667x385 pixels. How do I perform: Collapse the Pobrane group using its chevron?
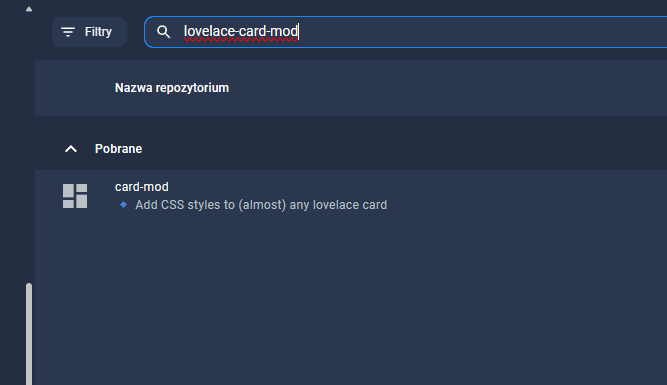pyautogui.click(x=71, y=149)
